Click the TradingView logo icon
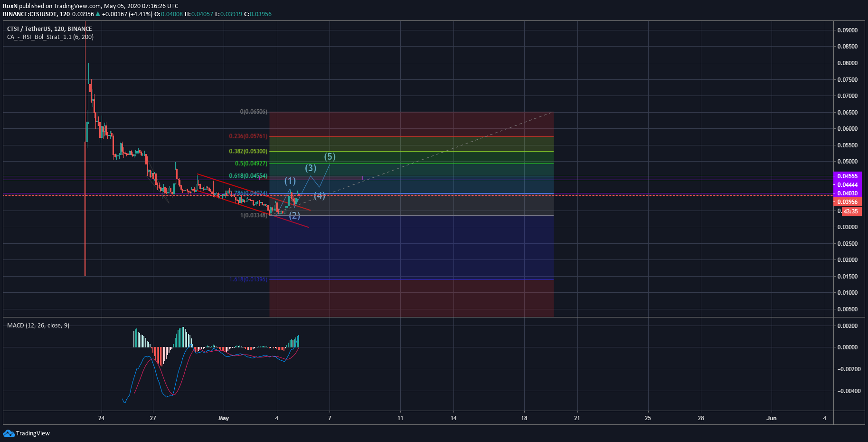The image size is (868, 442). click(x=9, y=433)
